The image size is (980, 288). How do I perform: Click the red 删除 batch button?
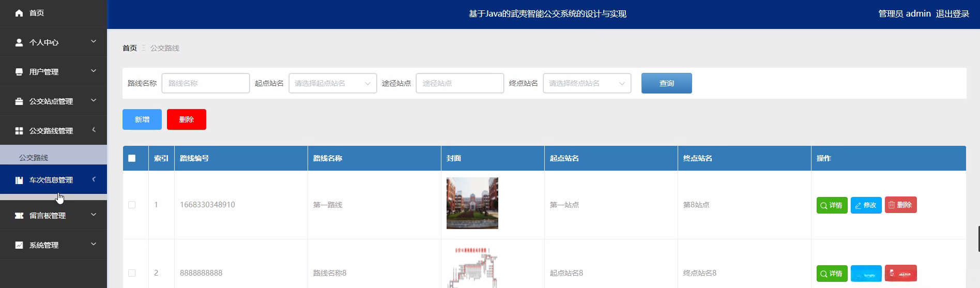(187, 119)
